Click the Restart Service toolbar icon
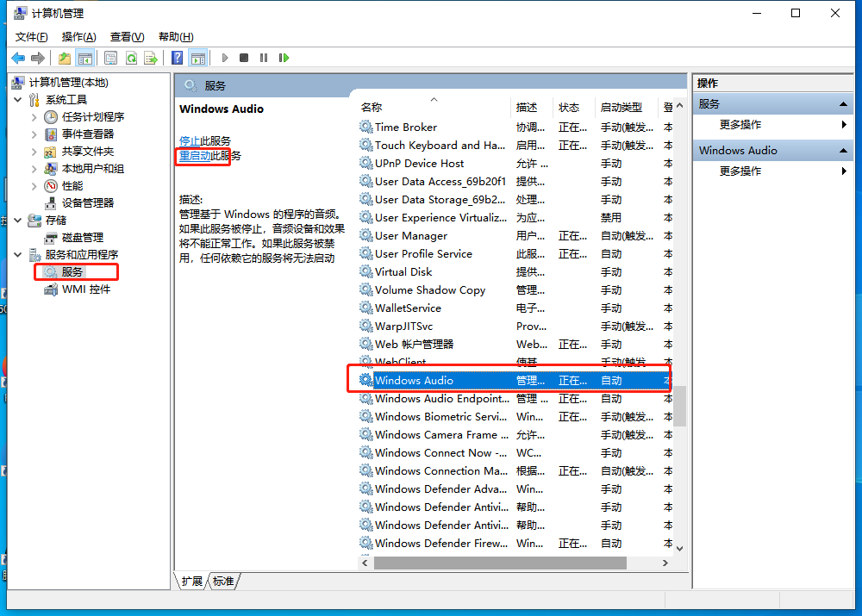 [x=283, y=58]
